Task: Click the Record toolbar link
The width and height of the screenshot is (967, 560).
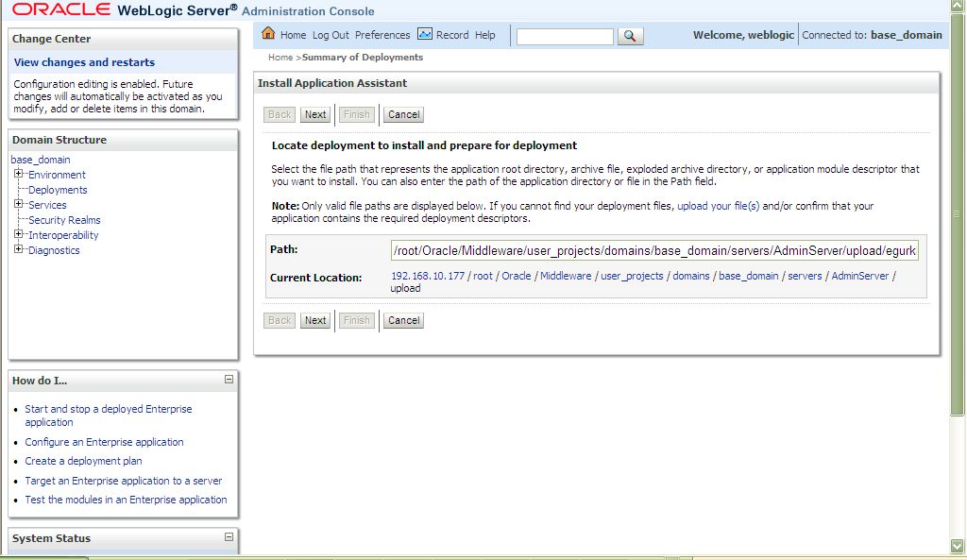Action: [x=452, y=35]
